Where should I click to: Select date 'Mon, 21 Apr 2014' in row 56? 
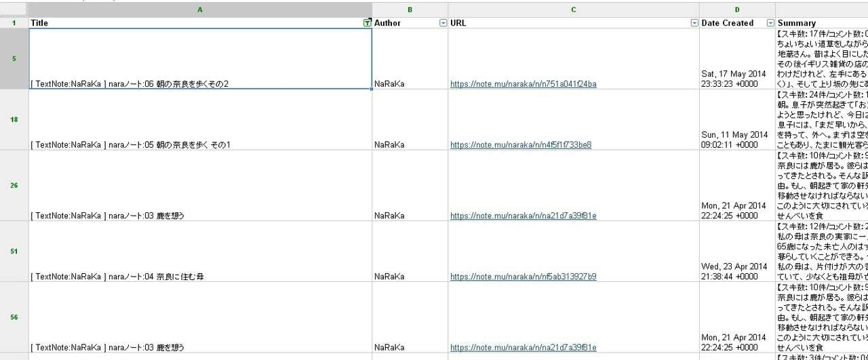[x=737, y=317]
